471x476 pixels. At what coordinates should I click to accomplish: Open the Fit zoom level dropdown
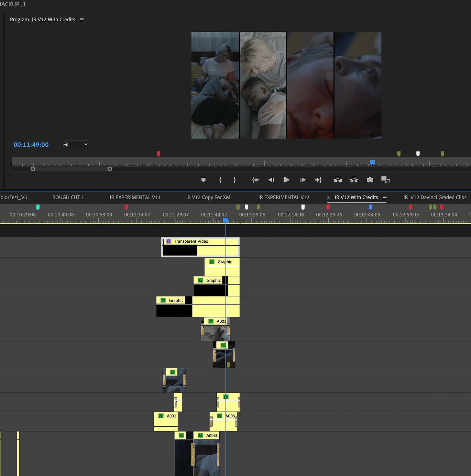75,145
